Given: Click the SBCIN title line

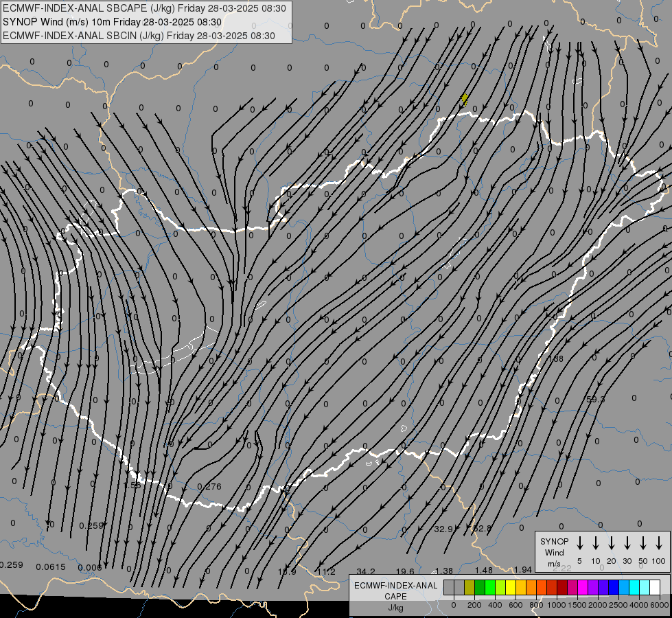Looking at the screenshot, I should pyautogui.click(x=139, y=36).
